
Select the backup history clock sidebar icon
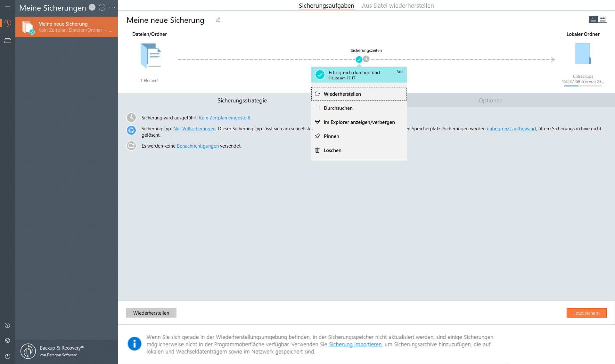pyautogui.click(x=8, y=23)
